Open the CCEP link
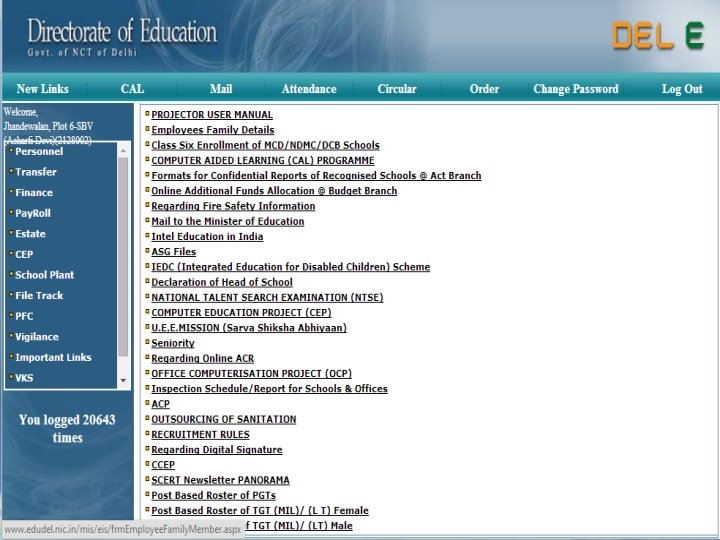720x540 pixels. [163, 465]
